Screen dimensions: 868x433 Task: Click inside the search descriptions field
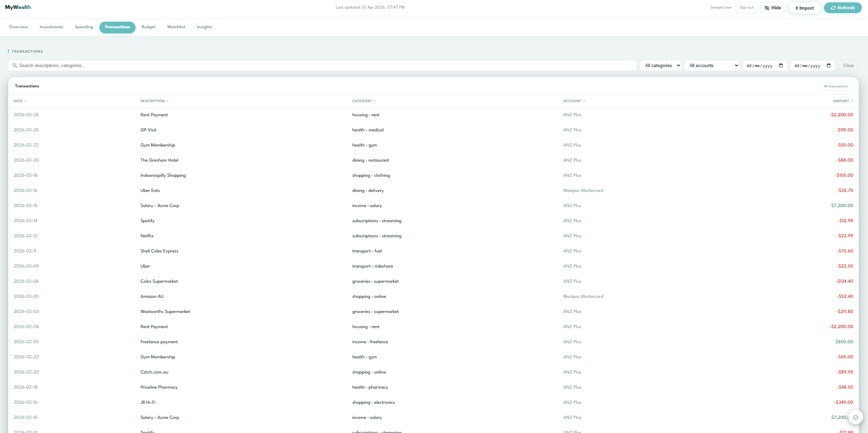(x=103, y=65)
